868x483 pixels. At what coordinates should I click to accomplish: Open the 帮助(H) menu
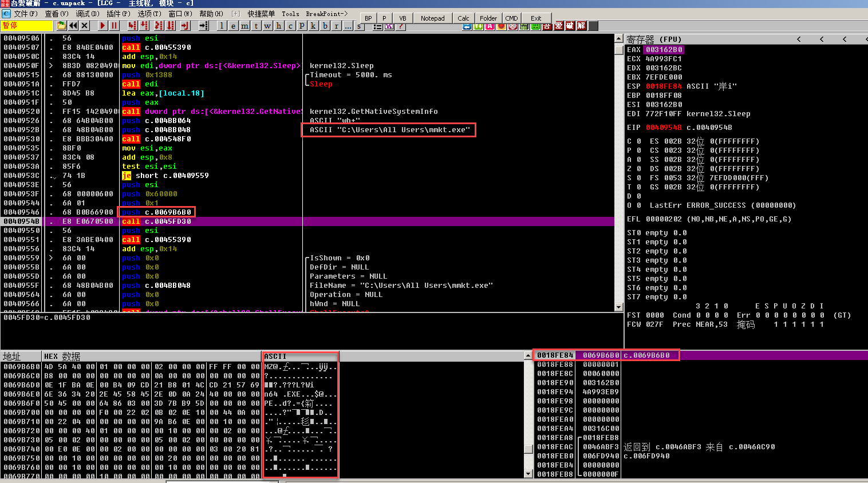[x=211, y=14]
